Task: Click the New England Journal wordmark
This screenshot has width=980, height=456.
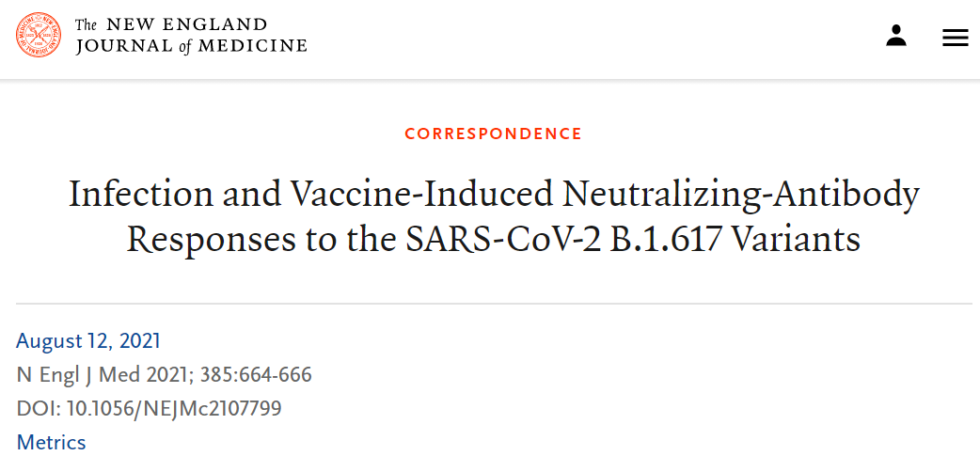Action: point(191,35)
